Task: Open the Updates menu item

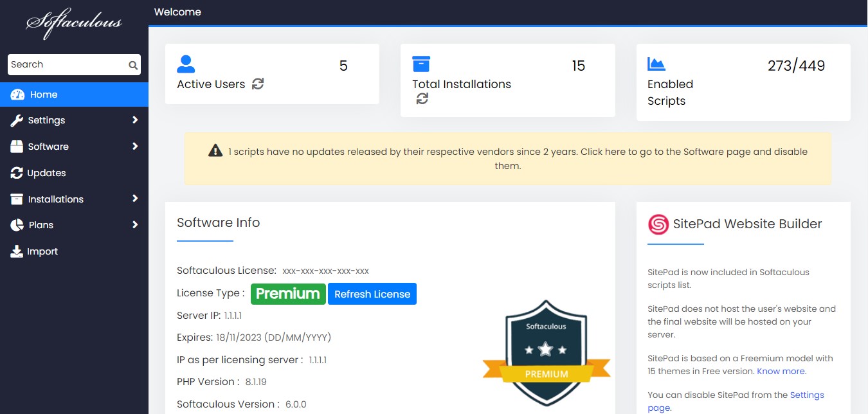Action: coord(46,173)
